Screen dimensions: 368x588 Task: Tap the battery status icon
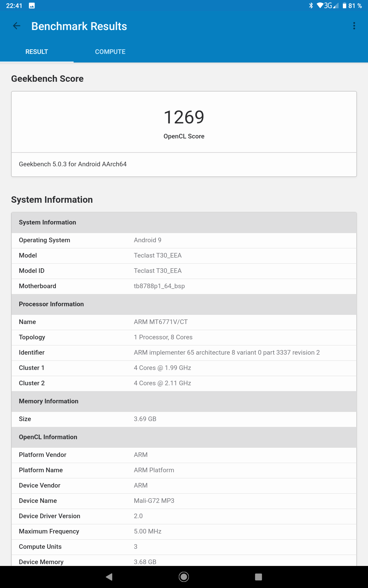coord(344,6)
